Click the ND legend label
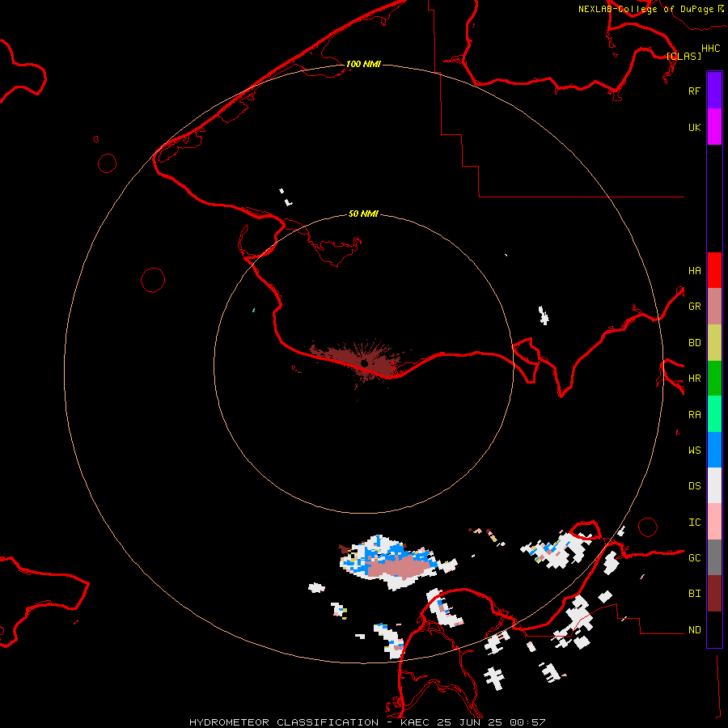 694,629
